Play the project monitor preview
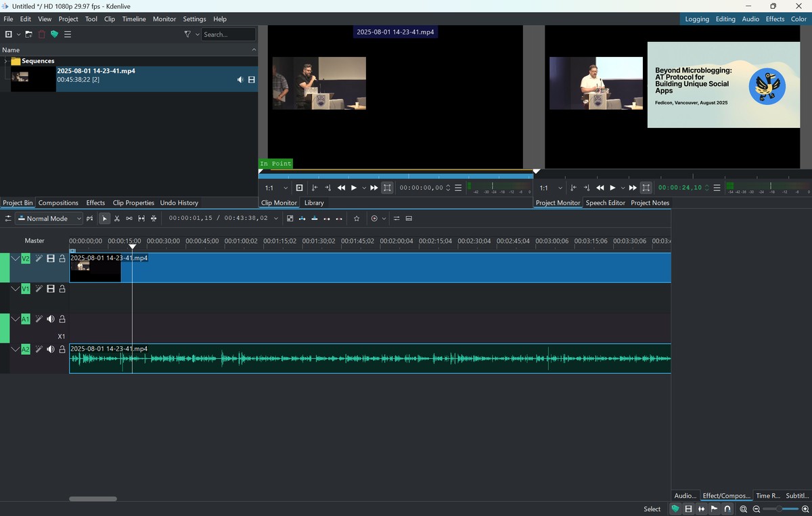 [612, 188]
